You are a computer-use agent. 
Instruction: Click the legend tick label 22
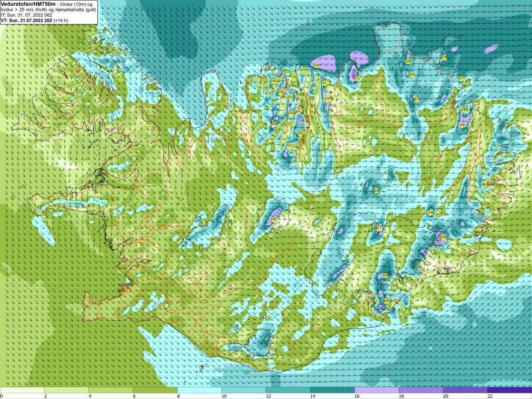click(x=490, y=396)
